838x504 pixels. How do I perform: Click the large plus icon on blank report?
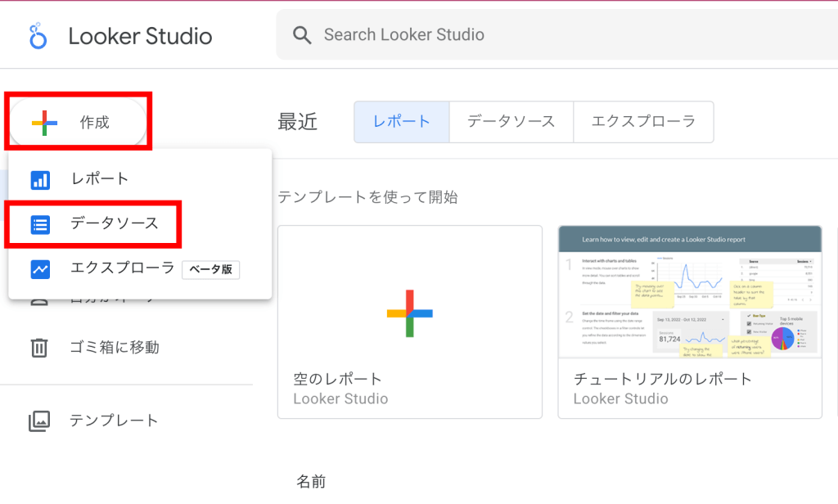click(410, 313)
